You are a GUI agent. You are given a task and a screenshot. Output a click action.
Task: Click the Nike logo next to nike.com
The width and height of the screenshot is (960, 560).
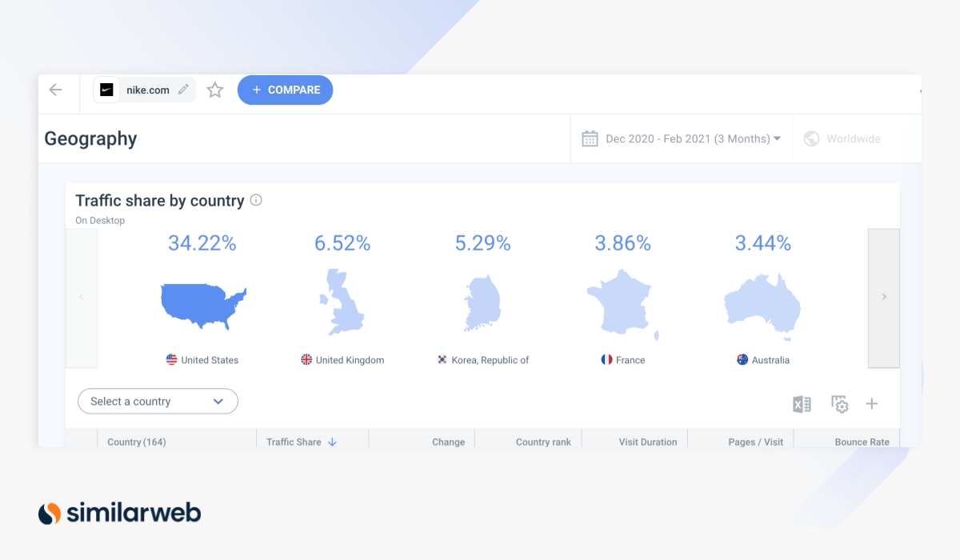106,90
